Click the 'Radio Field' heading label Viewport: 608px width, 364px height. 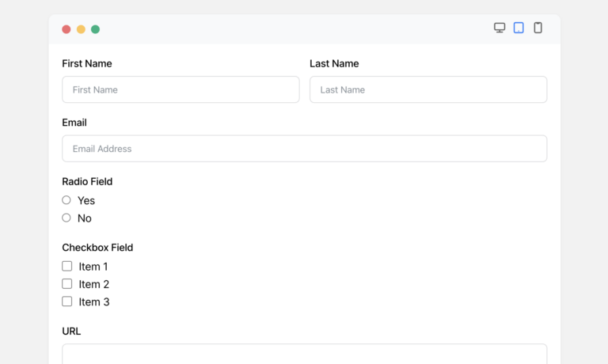(87, 181)
